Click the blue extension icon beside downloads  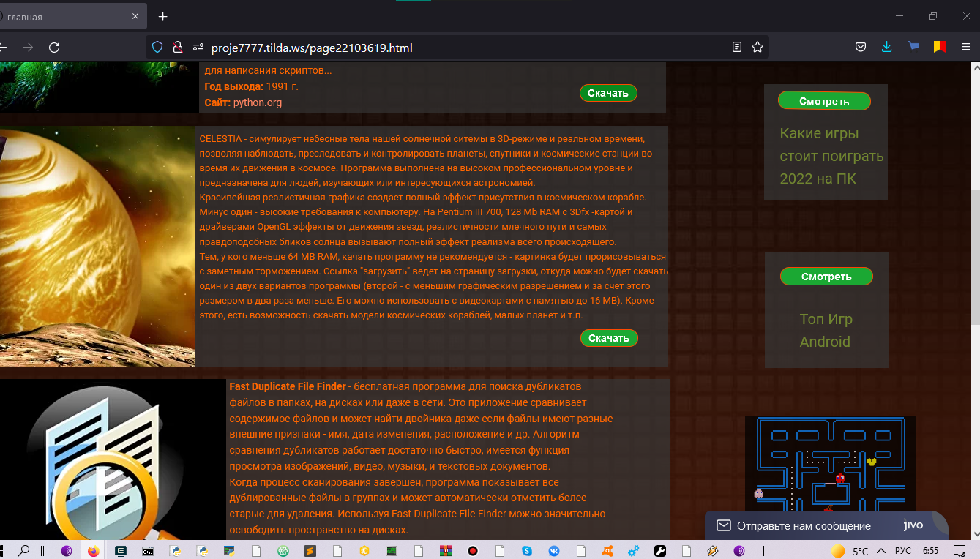tap(913, 47)
